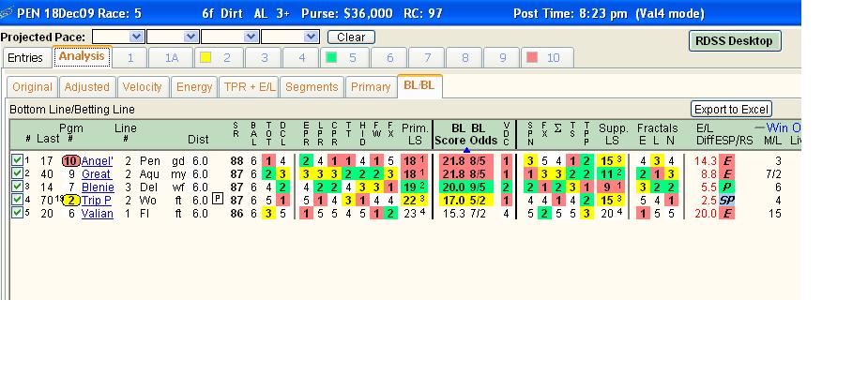Open the Angel' horse link
Viewport: 868px width, 375px height.
point(97,161)
